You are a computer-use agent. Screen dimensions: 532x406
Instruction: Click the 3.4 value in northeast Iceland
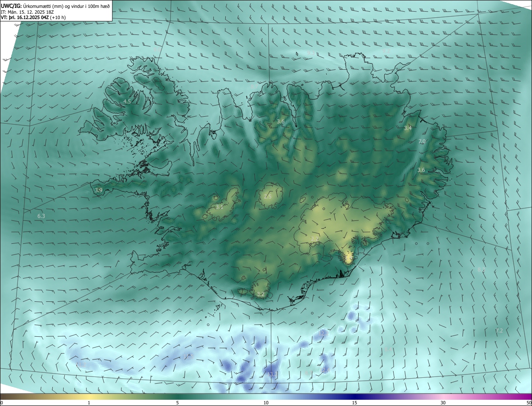[x=408, y=128]
